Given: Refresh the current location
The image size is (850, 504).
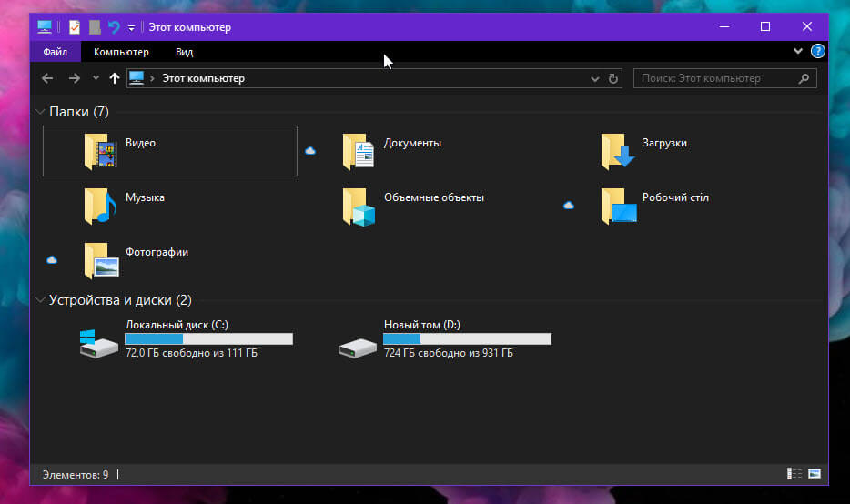Looking at the screenshot, I should coord(613,78).
